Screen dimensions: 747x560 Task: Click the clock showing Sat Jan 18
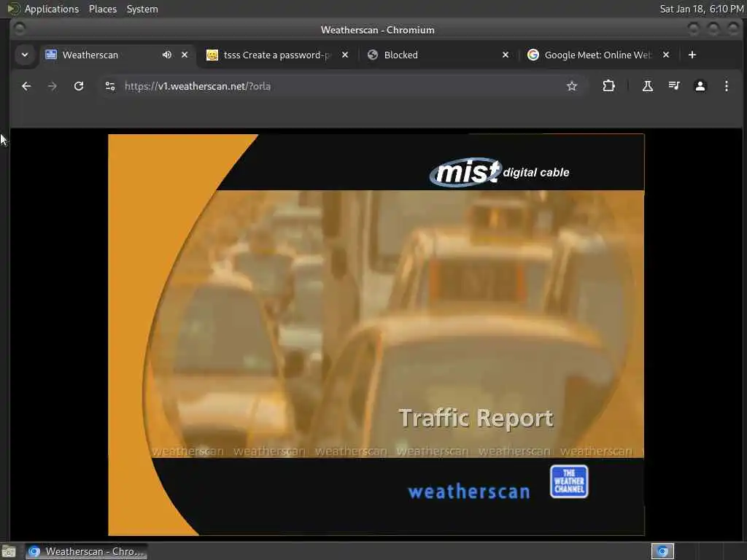pyautogui.click(x=701, y=9)
